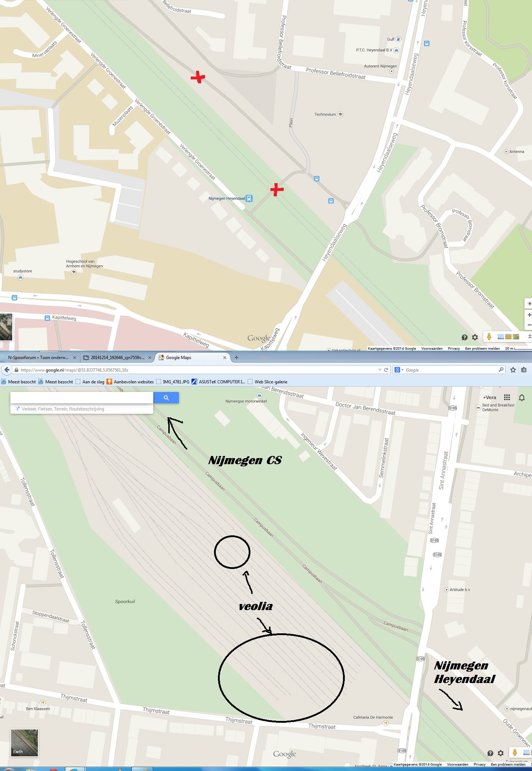Open the Google apps grid icon
The height and width of the screenshot is (771, 532).
pos(507,397)
